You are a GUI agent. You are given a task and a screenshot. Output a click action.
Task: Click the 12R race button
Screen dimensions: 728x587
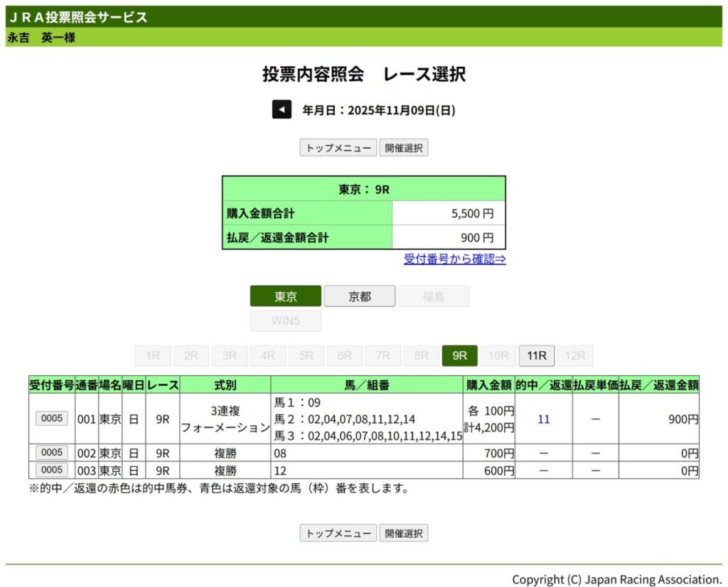pyautogui.click(x=575, y=356)
